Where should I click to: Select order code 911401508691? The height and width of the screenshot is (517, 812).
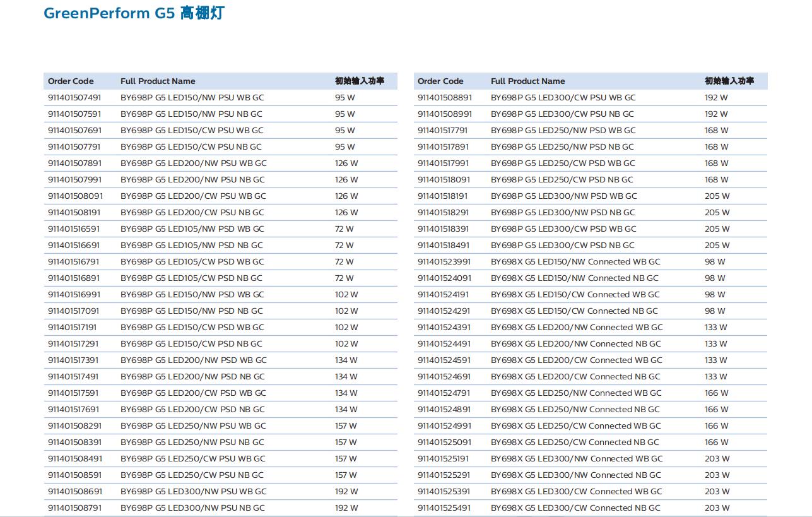coord(74,492)
